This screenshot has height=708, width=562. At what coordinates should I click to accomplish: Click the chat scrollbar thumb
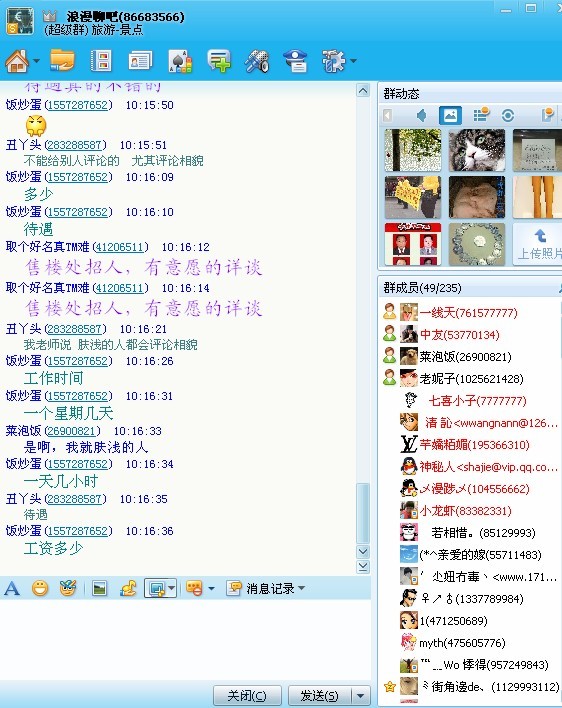[363, 513]
